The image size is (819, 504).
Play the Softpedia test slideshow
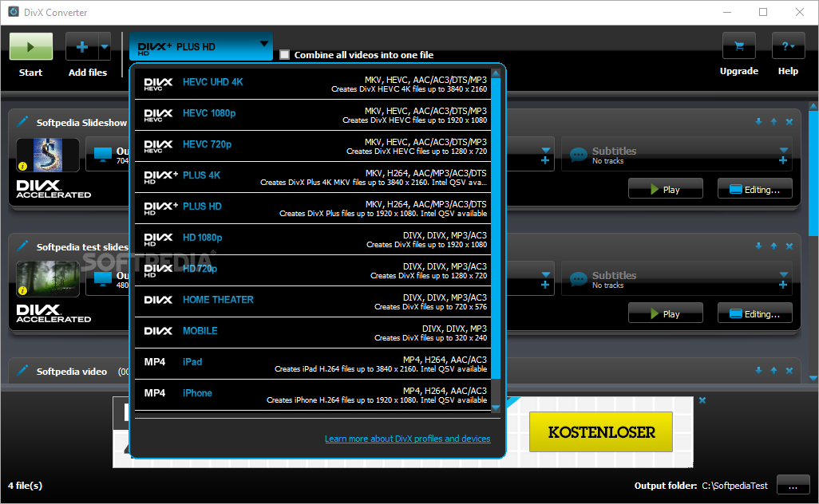click(666, 313)
